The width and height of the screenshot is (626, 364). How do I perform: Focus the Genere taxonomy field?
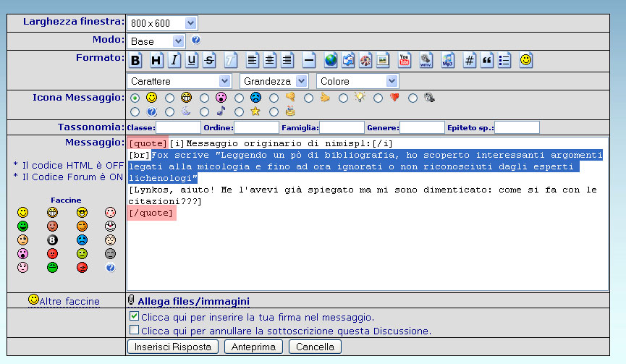422,127
